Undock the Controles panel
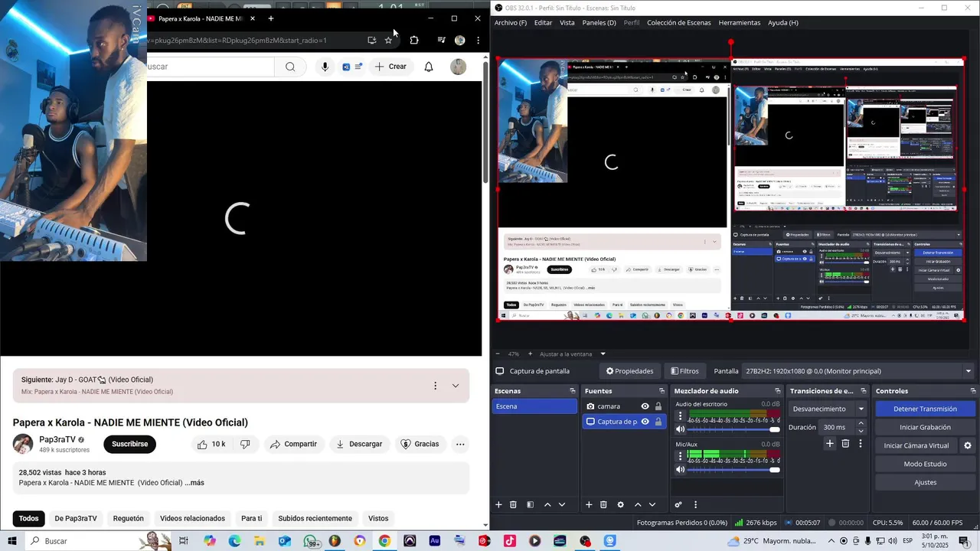The image size is (980, 551). [972, 391]
